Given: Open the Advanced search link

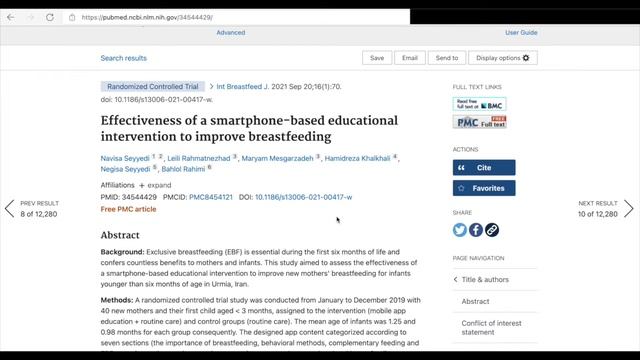Looking at the screenshot, I should point(231,33).
